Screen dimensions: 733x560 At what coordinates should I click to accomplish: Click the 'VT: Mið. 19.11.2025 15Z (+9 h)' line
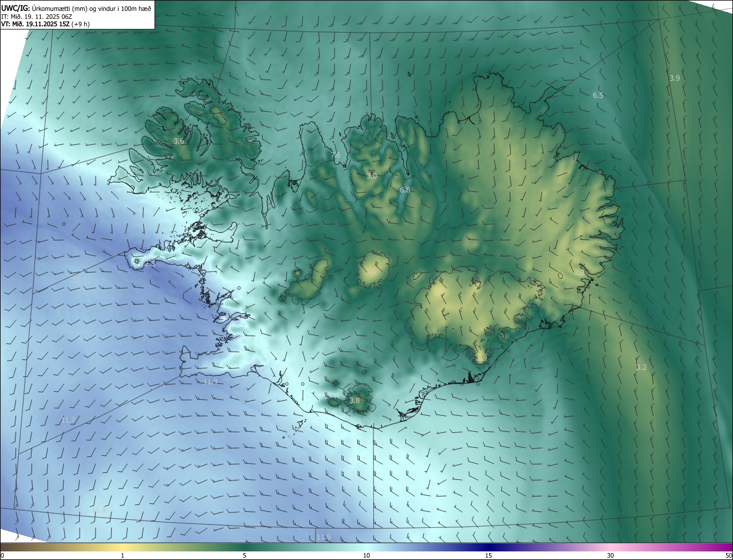pos(45,24)
